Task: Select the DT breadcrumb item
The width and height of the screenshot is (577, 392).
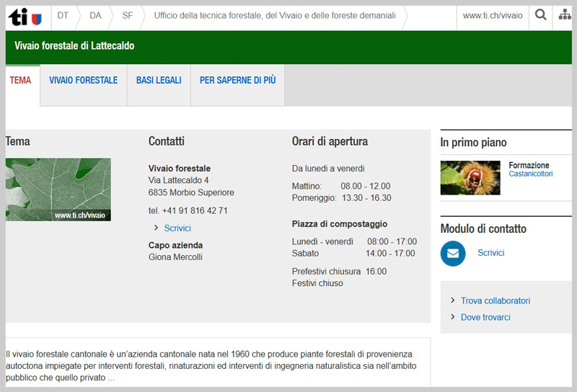Action: (63, 15)
